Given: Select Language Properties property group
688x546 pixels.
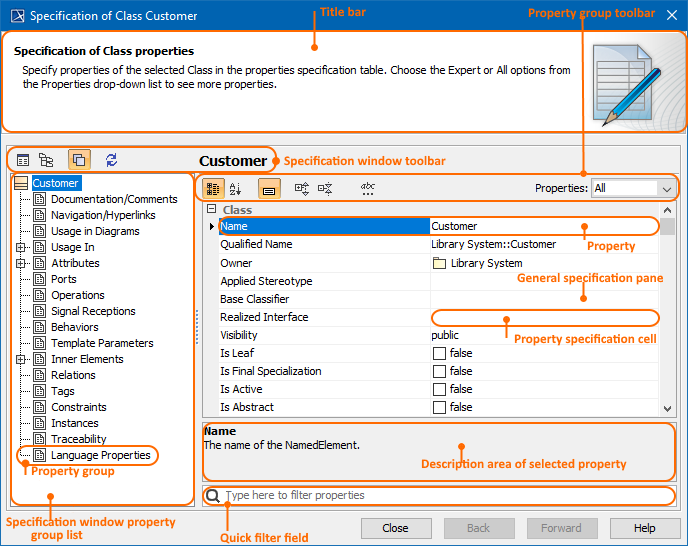Looking at the screenshot, I should pyautogui.click(x=100, y=455).
